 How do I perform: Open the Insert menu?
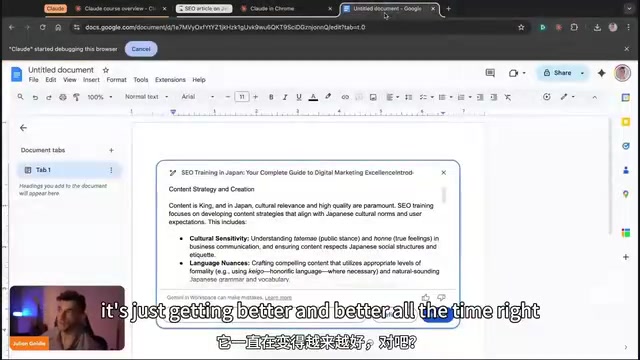91,80
